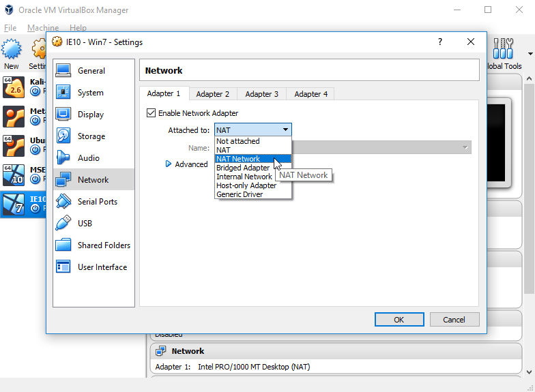
Task: Open USB settings category
Action: tap(85, 224)
